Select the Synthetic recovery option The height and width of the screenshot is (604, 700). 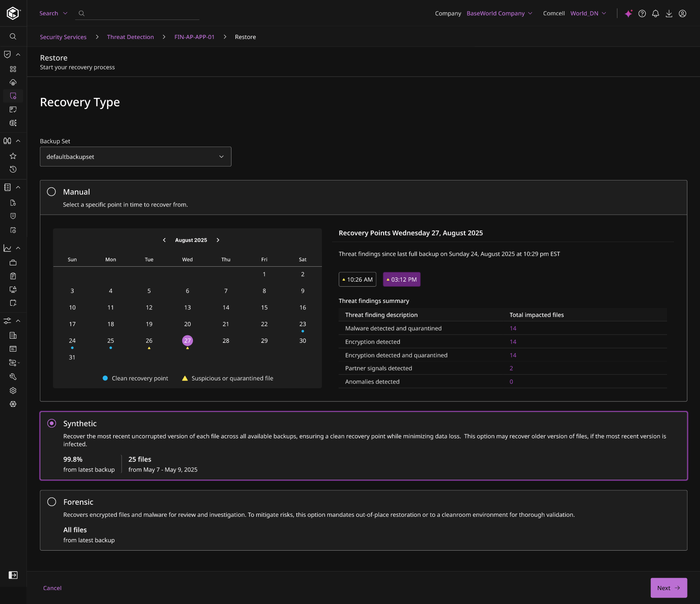52,424
